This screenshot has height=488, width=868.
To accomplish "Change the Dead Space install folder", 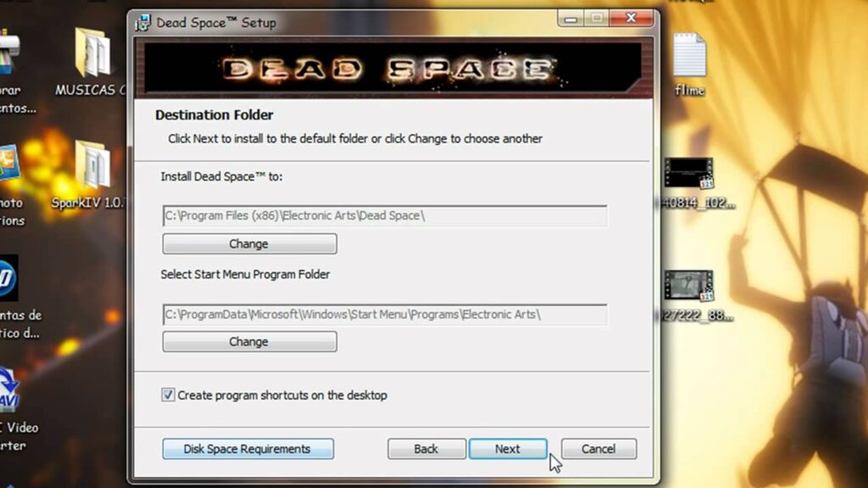I will (x=249, y=243).
